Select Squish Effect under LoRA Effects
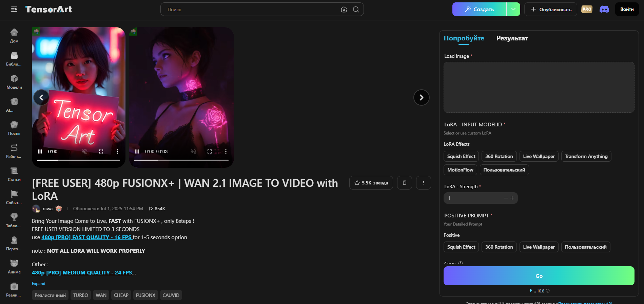Image resolution: width=644 pixels, height=304 pixels. click(x=461, y=156)
